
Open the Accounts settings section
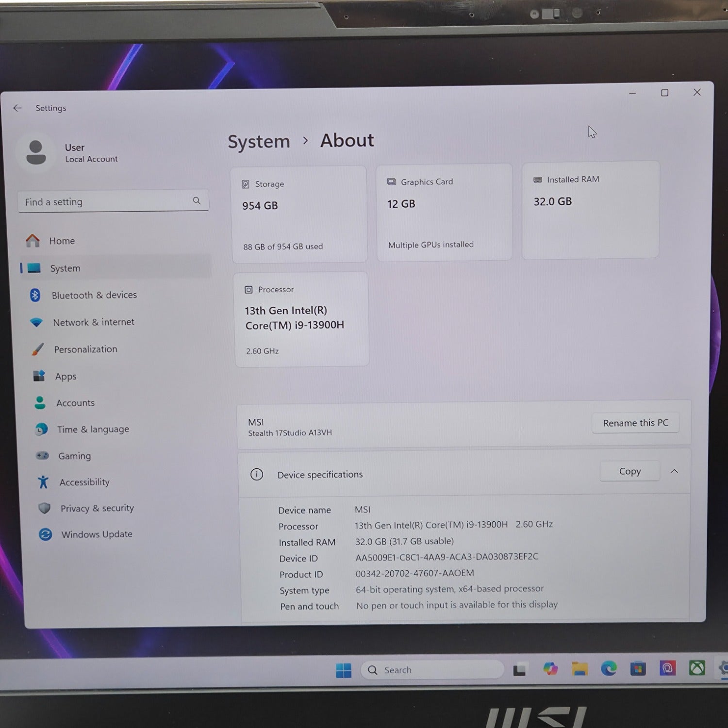[75, 403]
